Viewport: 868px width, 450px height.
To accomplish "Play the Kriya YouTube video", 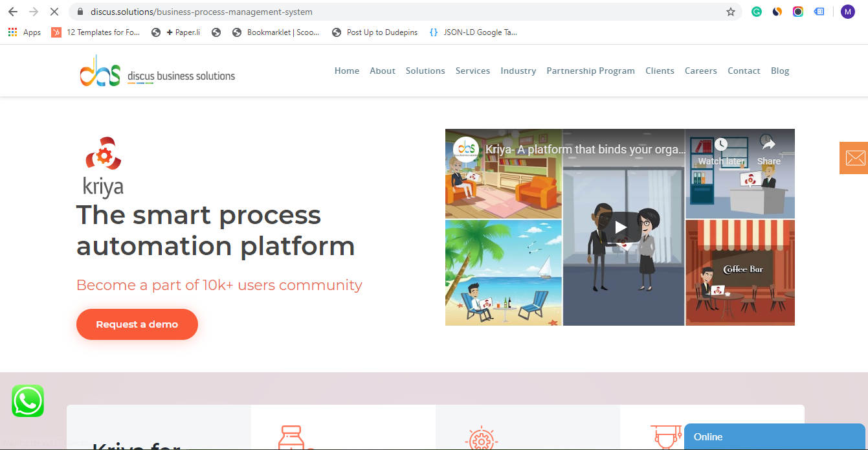I will coord(620,227).
